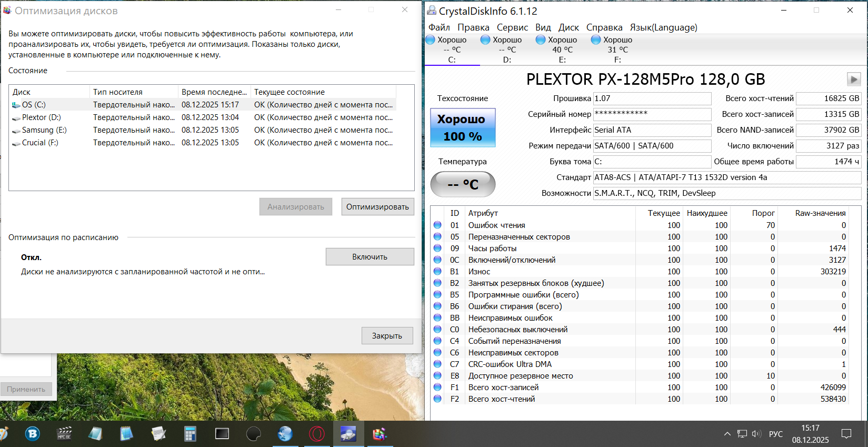868x447 pixels.
Task: Click the Атрибут column header
Action: (550, 213)
